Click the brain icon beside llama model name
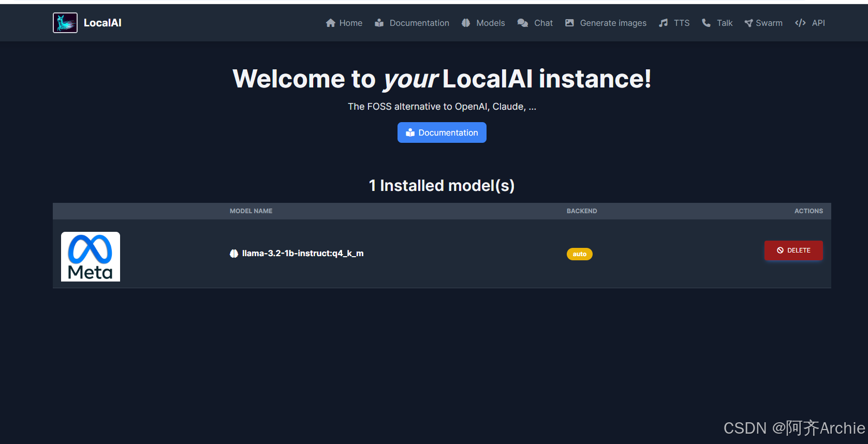The image size is (868, 444). pyautogui.click(x=234, y=254)
